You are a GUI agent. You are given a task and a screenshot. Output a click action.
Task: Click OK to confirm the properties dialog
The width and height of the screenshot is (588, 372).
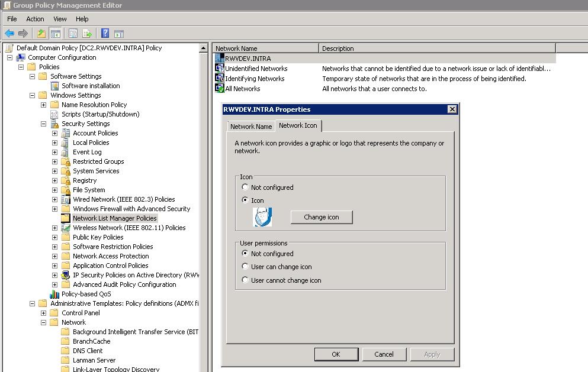pyautogui.click(x=336, y=354)
